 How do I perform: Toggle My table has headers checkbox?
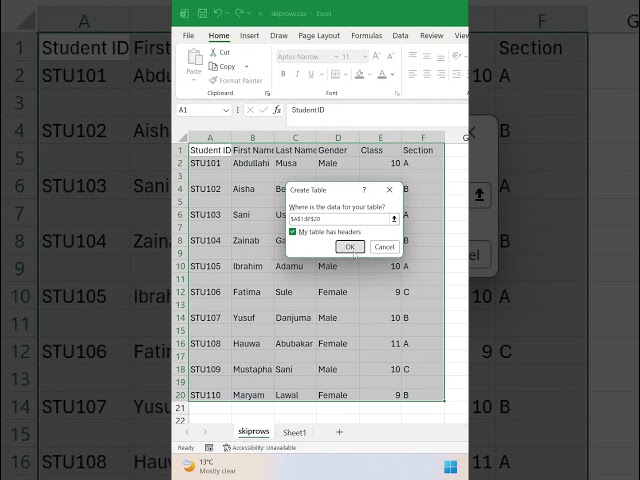tap(292, 231)
